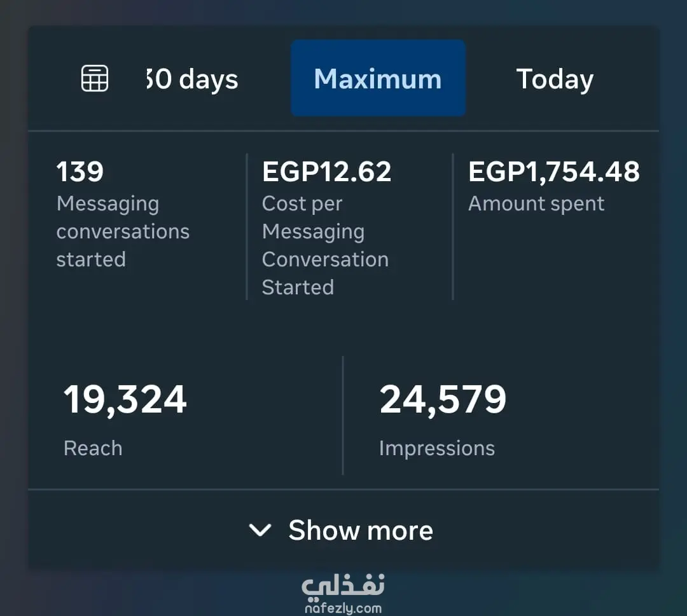This screenshot has width=687, height=616.
Task: Switch to the Today tab
Action: tap(555, 79)
